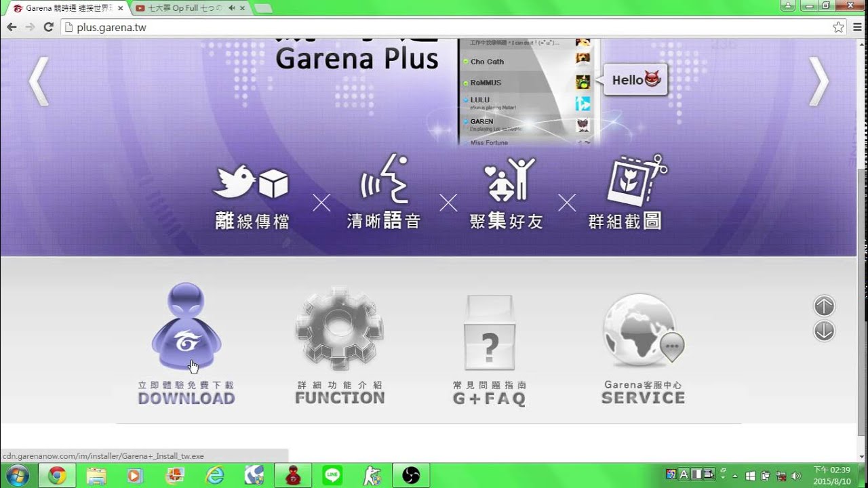Show hidden system tray icons
The image size is (868, 488).
tap(735, 476)
